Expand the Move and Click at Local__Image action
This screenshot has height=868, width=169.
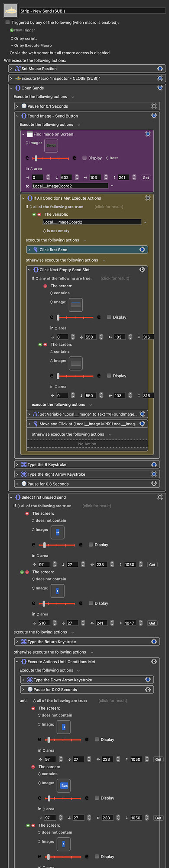tap(29, 424)
